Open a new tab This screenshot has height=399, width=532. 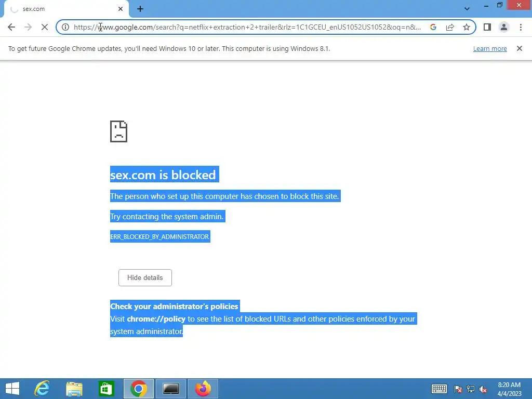[140, 9]
